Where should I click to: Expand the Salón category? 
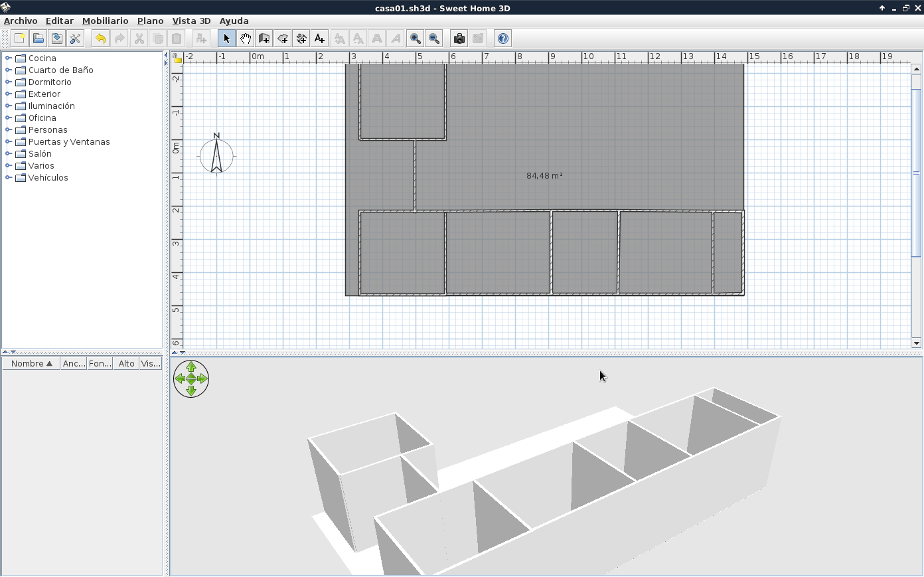(9, 153)
